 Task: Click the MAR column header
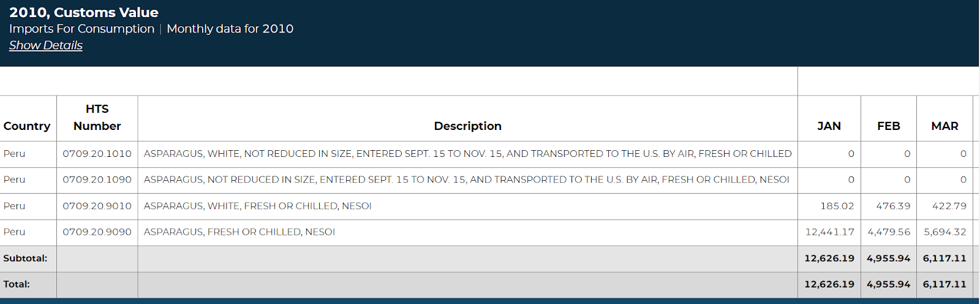pyautogui.click(x=944, y=126)
